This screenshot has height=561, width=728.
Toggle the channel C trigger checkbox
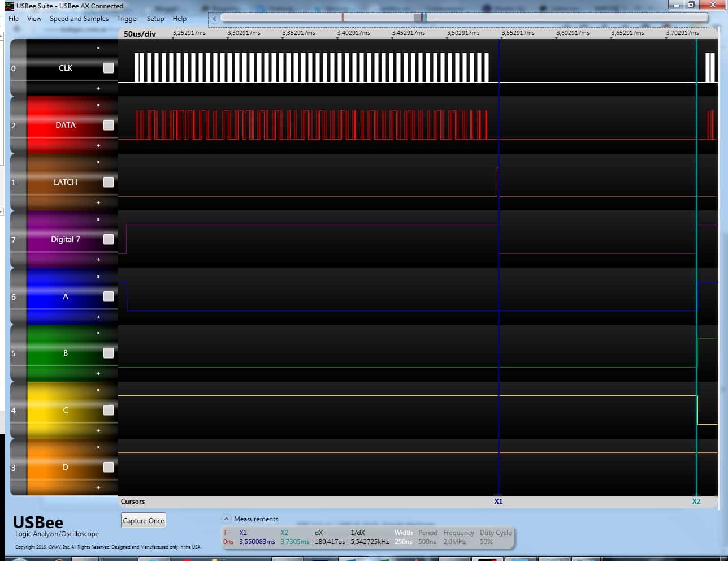pos(109,410)
